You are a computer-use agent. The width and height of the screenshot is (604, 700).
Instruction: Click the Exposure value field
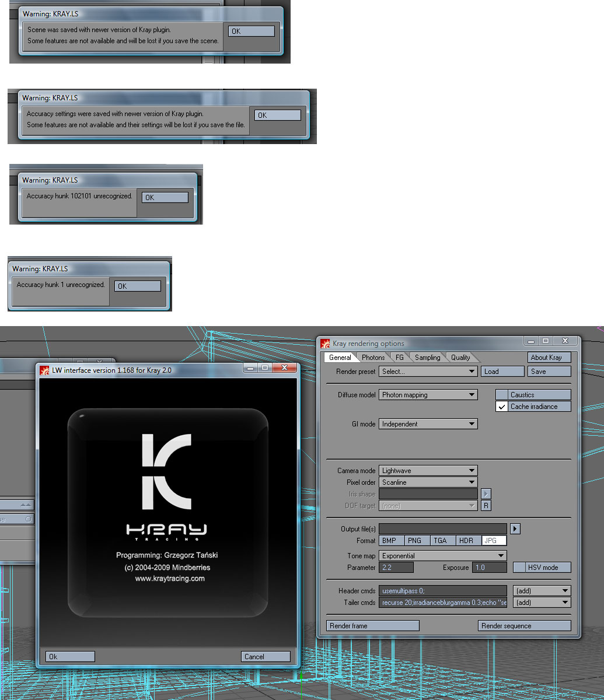490,568
